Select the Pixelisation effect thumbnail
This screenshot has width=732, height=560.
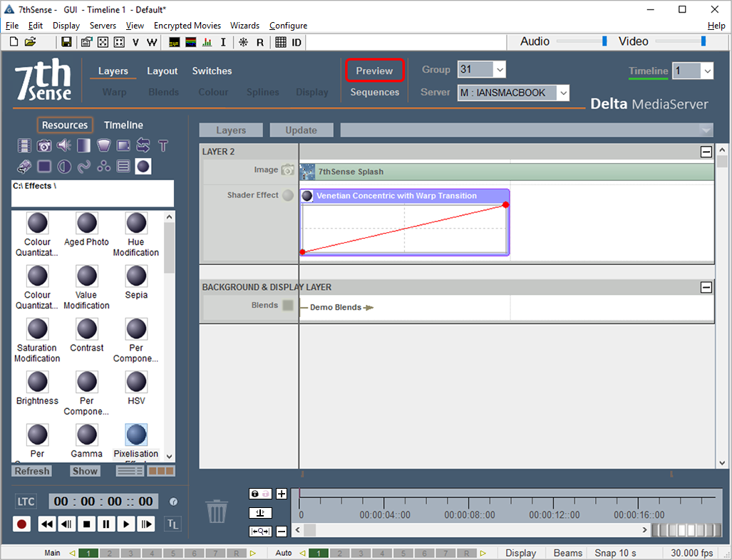(136, 435)
